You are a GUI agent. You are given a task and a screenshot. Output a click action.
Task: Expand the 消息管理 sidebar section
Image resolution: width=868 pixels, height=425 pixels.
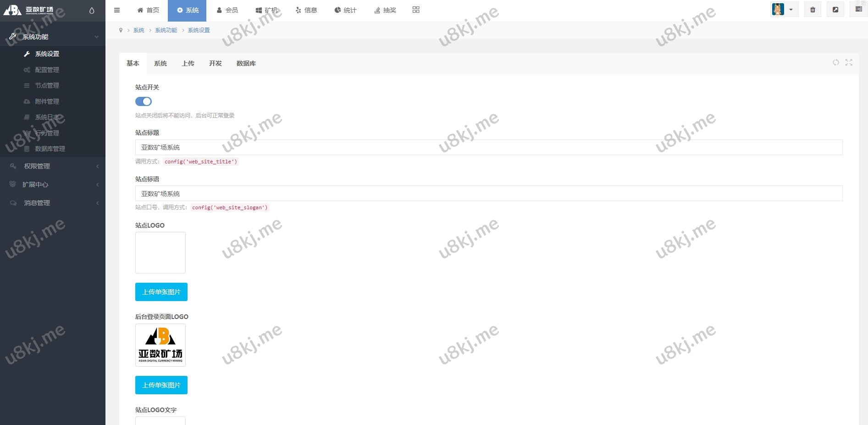point(53,203)
